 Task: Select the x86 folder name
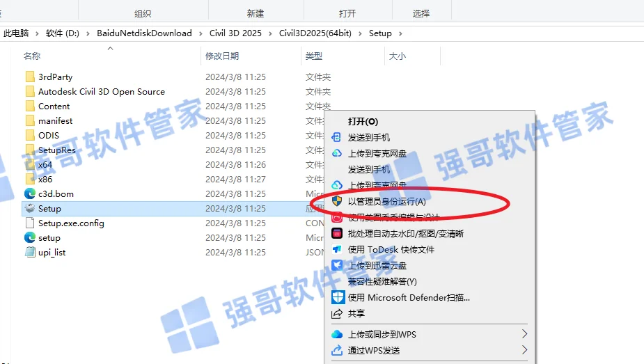pos(45,180)
